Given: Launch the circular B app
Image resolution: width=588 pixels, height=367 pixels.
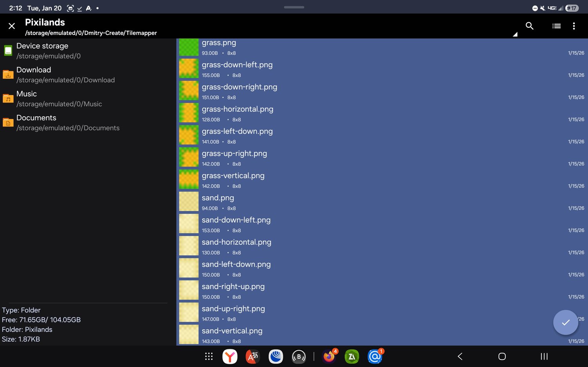Looking at the screenshot, I should [x=299, y=356].
